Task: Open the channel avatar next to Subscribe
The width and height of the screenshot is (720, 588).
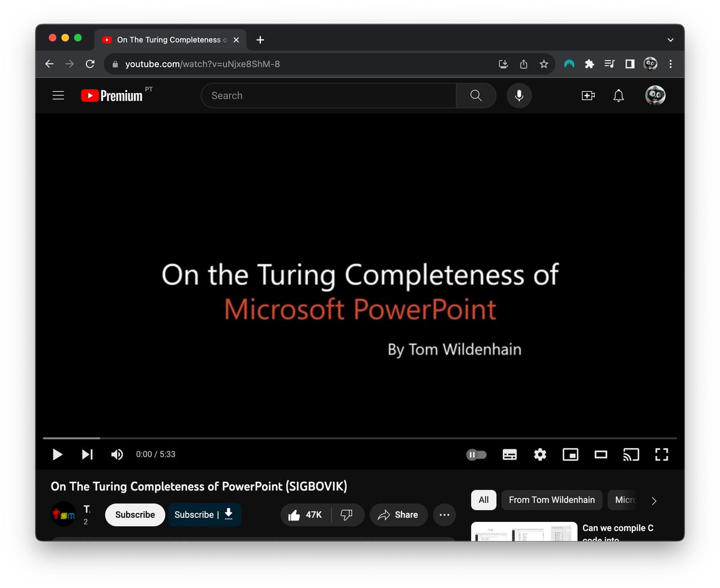Action: tap(63, 514)
